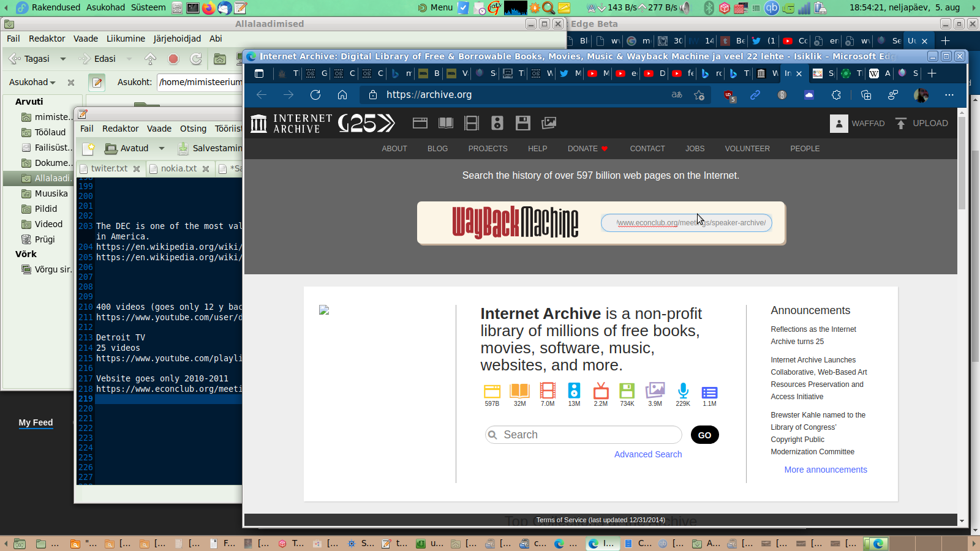Open Edge settings and more menu
This screenshot has height=551, width=980.
(x=949, y=95)
